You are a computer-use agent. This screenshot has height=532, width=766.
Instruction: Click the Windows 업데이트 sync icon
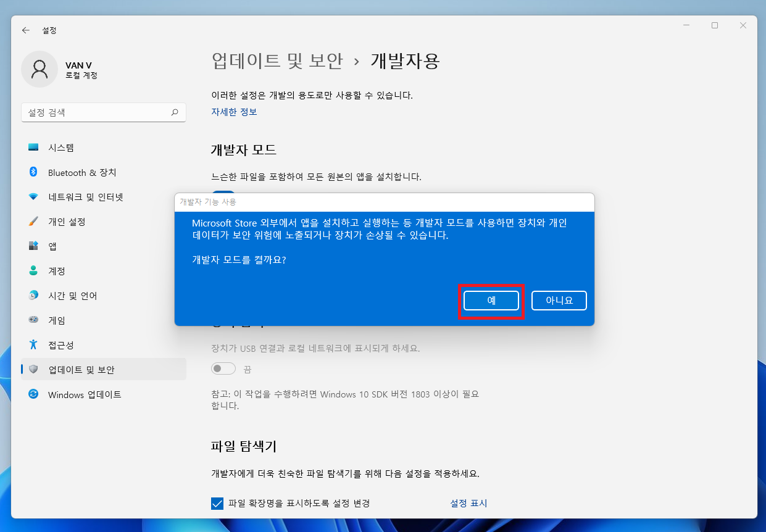[x=33, y=394]
